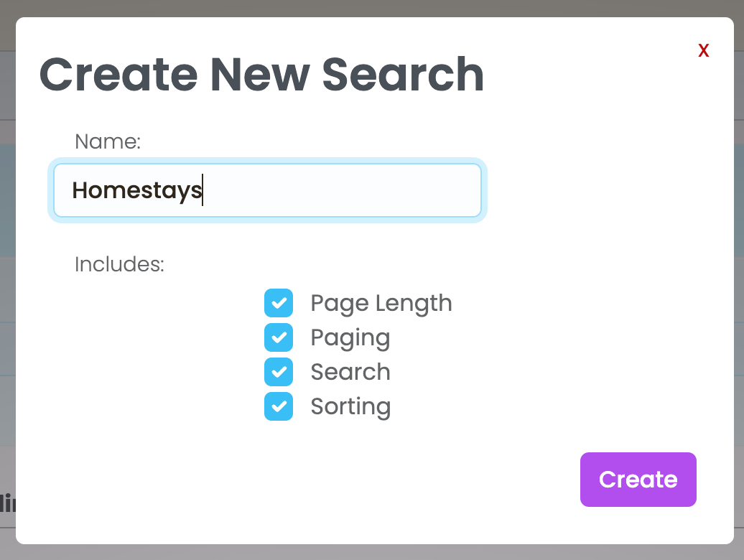Click the word Homestays in the field
Viewport: 744px width, 560px height.
pos(136,190)
